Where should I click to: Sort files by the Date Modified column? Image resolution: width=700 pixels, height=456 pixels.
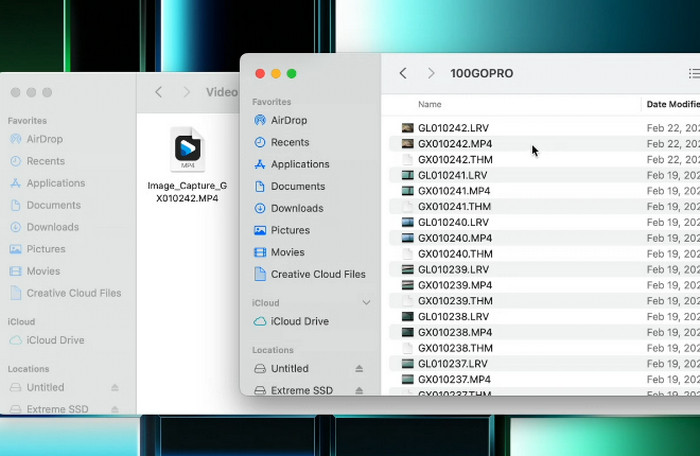coord(673,104)
